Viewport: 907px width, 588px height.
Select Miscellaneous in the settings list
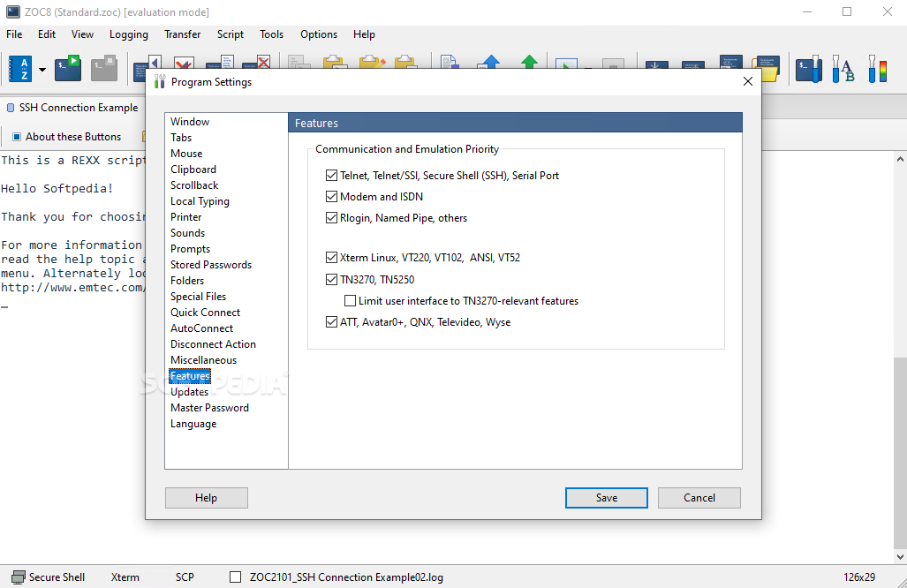pyautogui.click(x=204, y=360)
